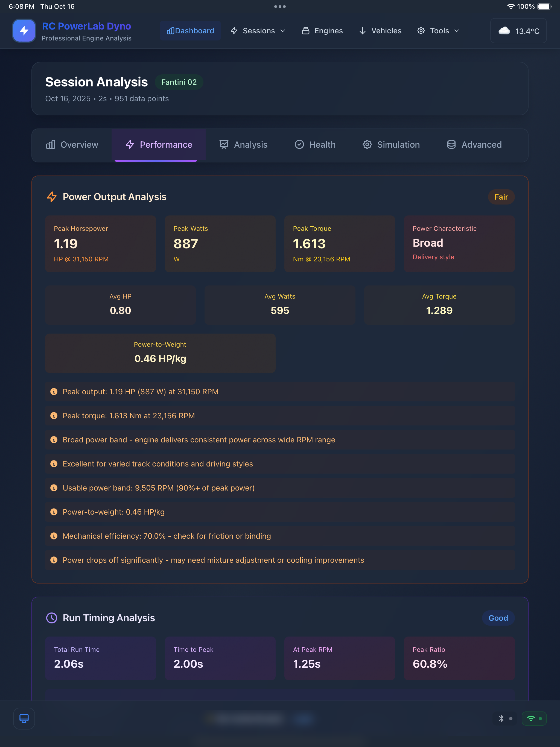Switch to the Analysis tab
Screen dimensions: 560x747
click(243, 145)
